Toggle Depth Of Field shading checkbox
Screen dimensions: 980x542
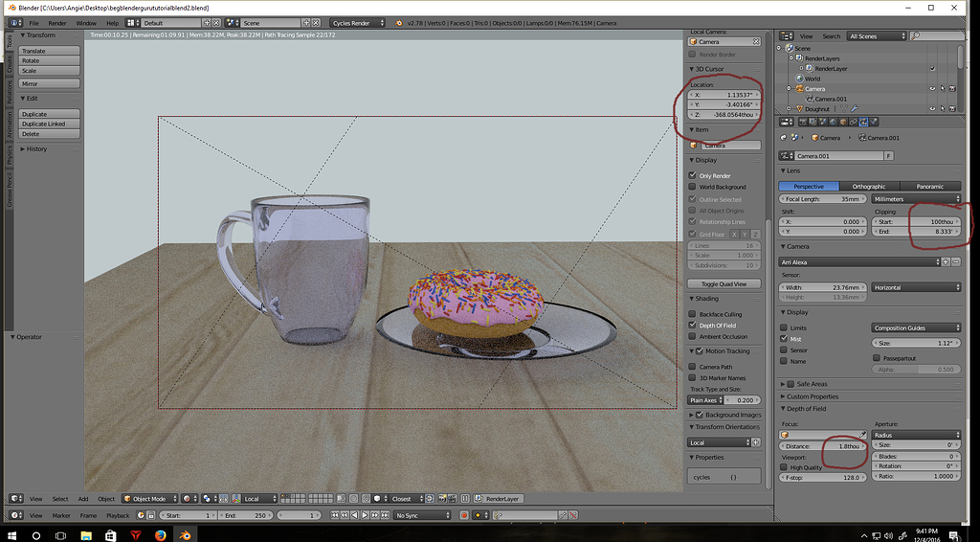click(x=693, y=325)
